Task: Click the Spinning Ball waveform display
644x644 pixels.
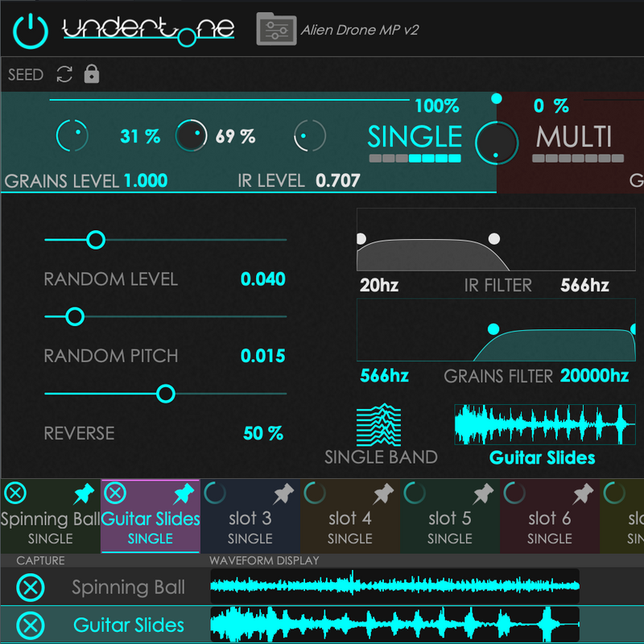Action: pyautogui.click(x=394, y=586)
